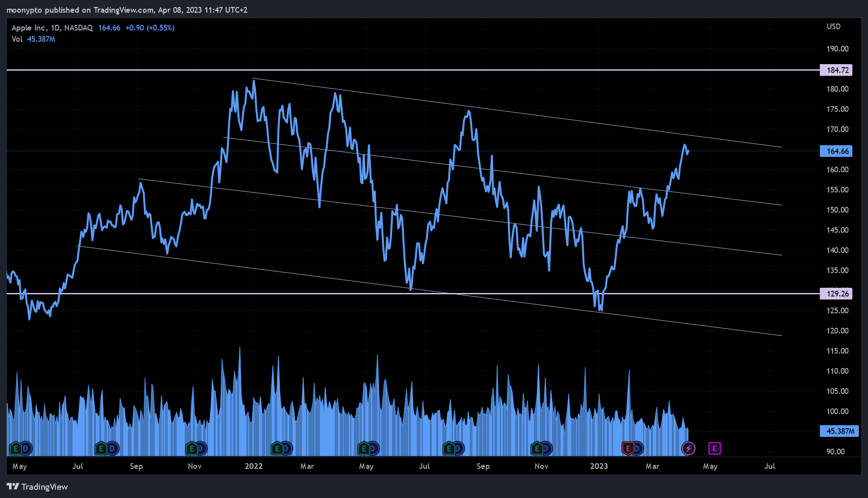Select the earnings E icon just left of Nov 2021
Image resolution: width=868 pixels, height=498 pixels.
[192, 448]
